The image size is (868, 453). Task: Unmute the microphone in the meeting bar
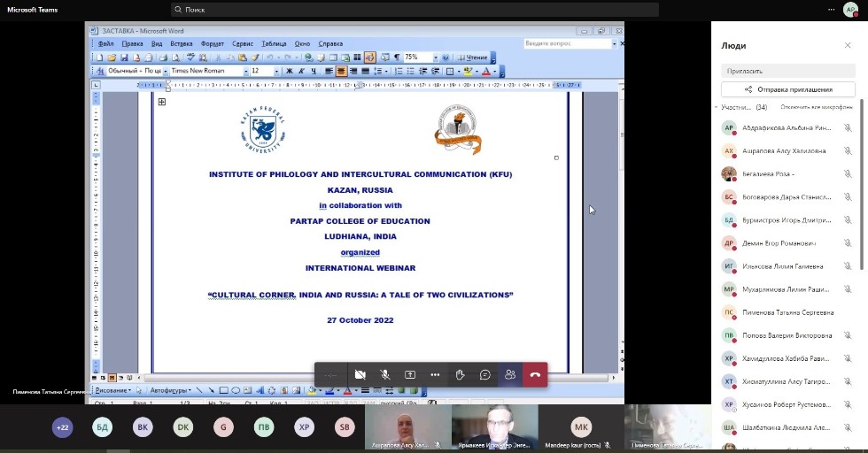click(385, 375)
